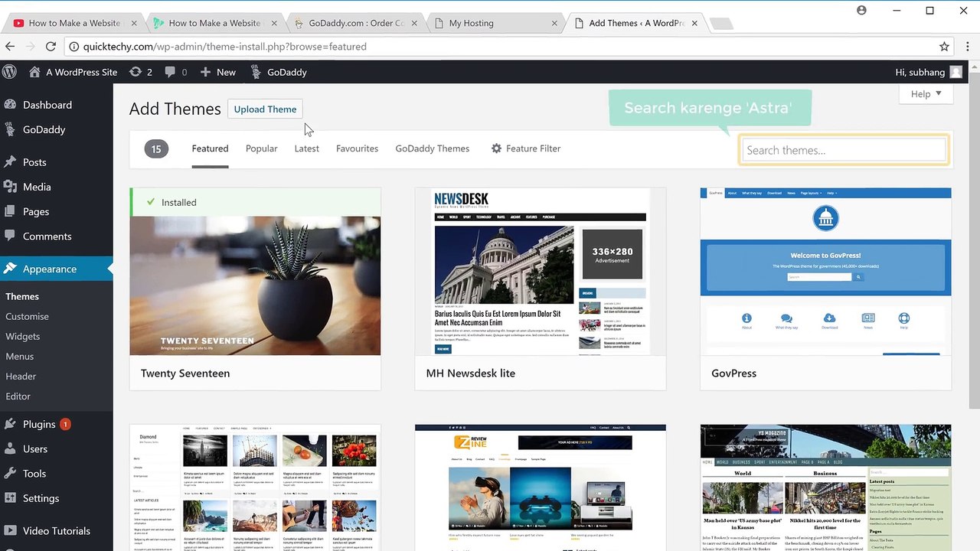980x551 pixels.
Task: Select the Twenty Seventeen theme thumbnail
Action: pos(255,285)
